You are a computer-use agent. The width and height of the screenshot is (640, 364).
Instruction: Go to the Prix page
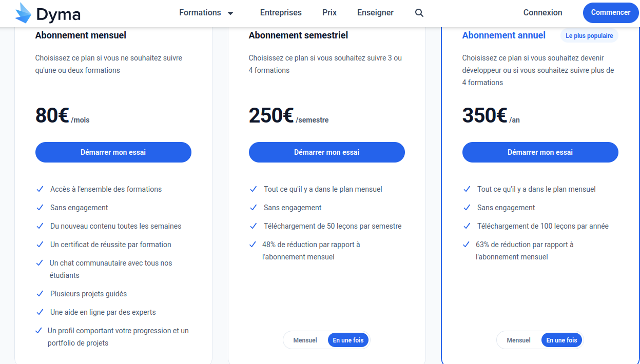[x=329, y=13]
